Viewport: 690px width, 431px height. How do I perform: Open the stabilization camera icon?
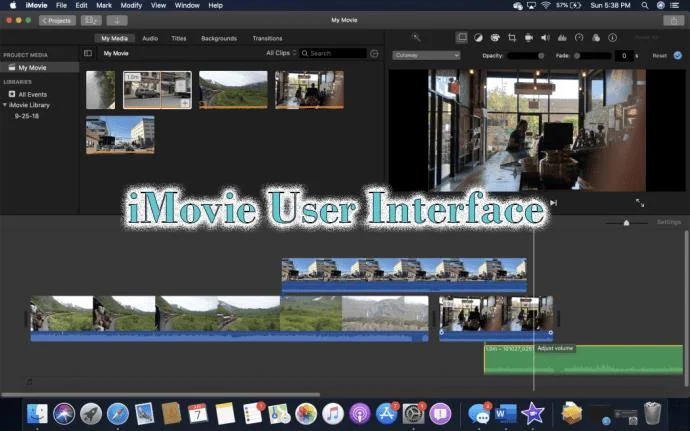[529, 38]
